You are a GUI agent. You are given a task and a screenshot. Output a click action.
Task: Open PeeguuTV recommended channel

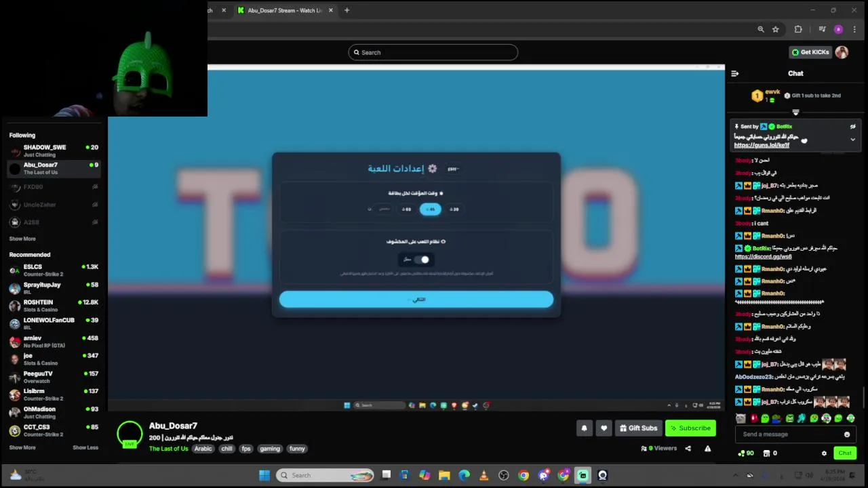[54, 377]
